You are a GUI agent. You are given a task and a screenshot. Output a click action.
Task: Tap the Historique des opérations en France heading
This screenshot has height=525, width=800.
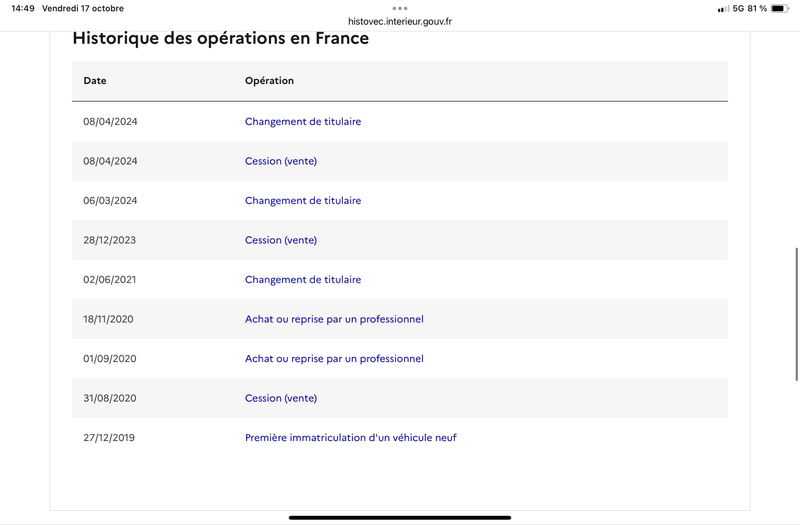pos(221,39)
